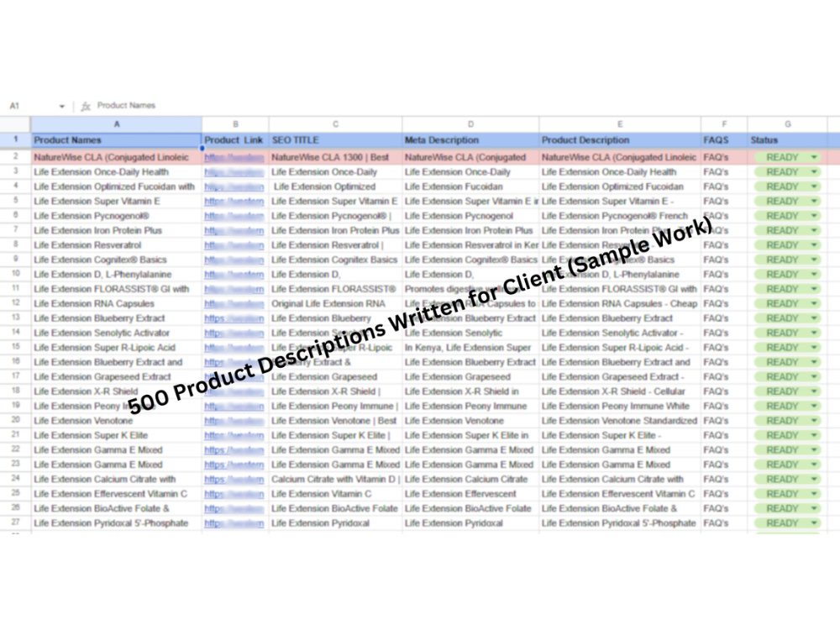The width and height of the screenshot is (840, 630).
Task: Open product link for Life Extension Super K Elite
Action: (234, 435)
